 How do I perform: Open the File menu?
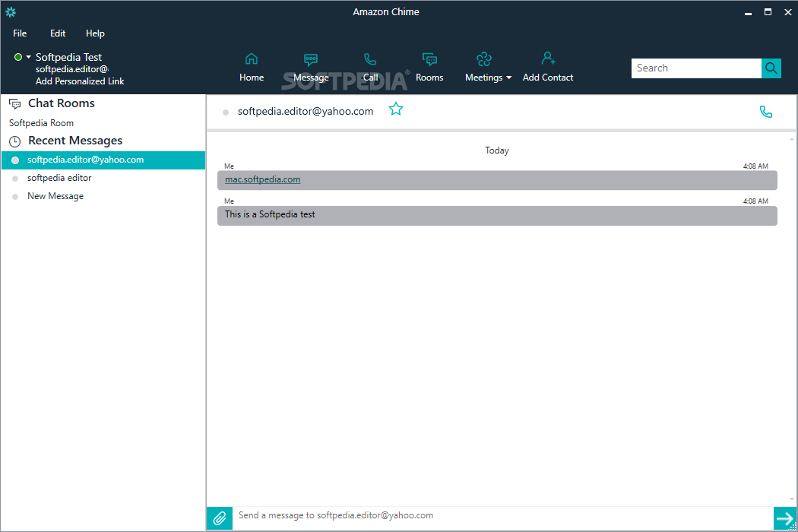20,33
